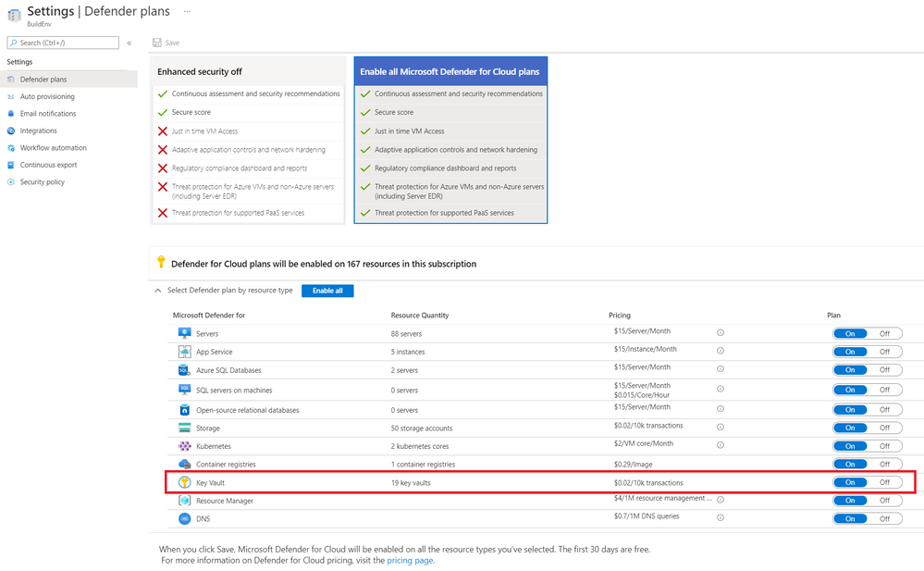Image resolution: width=924 pixels, height=571 pixels.
Task: Click the App Service icon
Action: coord(184,352)
